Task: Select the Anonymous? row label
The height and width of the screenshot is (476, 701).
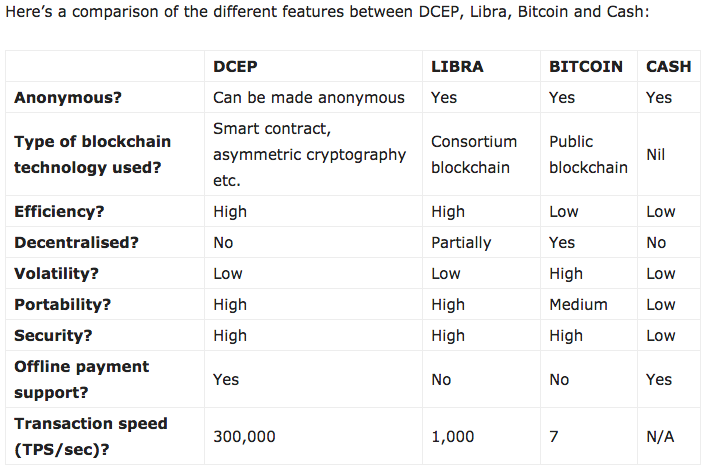Action: pyautogui.click(x=68, y=97)
